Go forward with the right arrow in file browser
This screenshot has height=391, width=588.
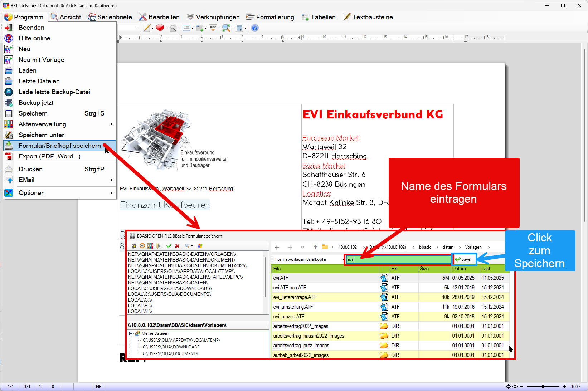(290, 247)
